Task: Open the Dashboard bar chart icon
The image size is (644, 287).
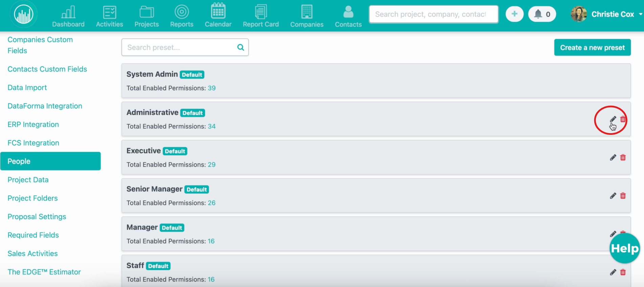Action: (x=68, y=12)
